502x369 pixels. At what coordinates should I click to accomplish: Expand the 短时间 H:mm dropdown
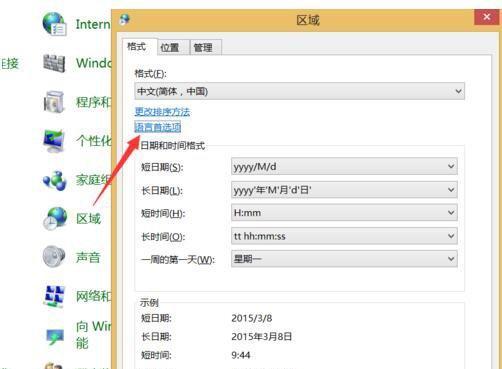tap(344, 213)
